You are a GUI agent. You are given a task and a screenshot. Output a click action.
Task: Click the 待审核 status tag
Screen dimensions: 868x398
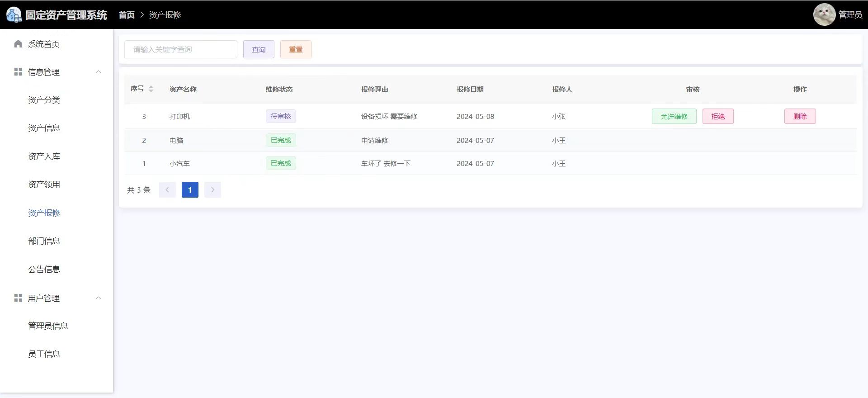(x=281, y=116)
